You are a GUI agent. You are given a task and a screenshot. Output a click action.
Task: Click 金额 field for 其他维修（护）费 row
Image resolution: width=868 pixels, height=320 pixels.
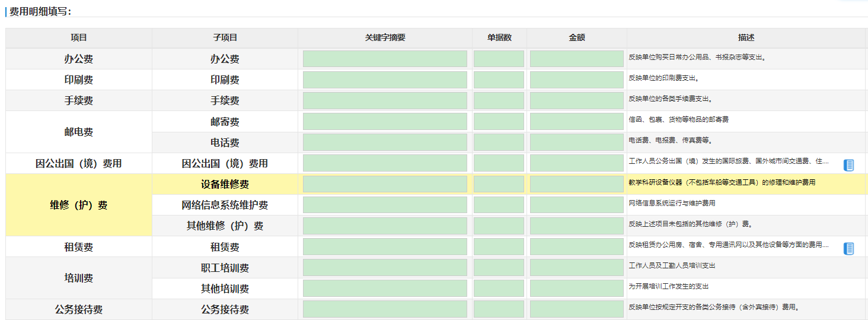tap(576, 226)
